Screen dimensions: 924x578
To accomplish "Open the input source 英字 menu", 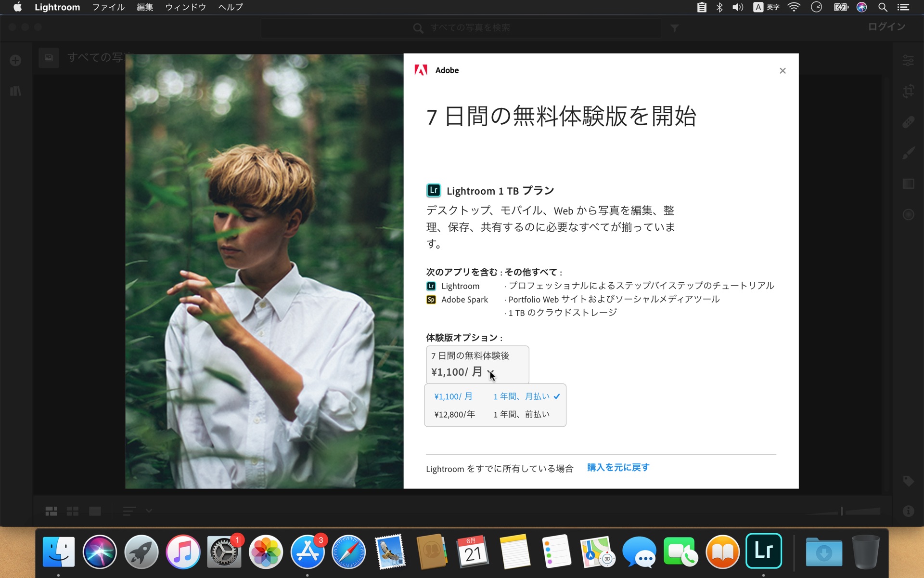I will [767, 7].
